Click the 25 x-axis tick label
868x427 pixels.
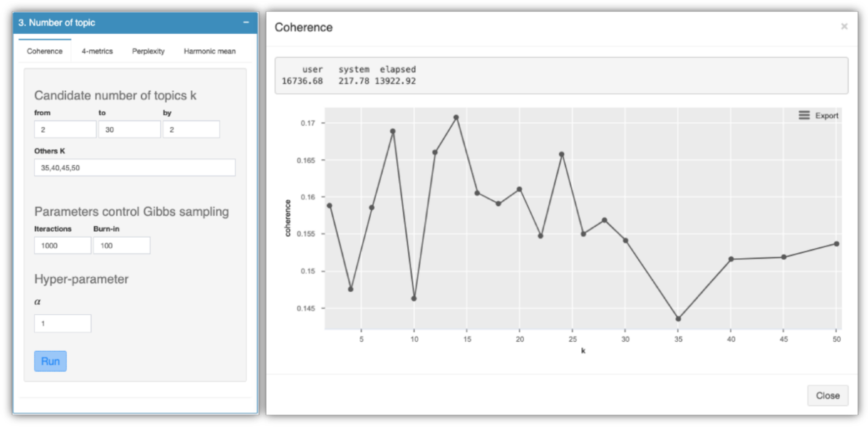573,339
